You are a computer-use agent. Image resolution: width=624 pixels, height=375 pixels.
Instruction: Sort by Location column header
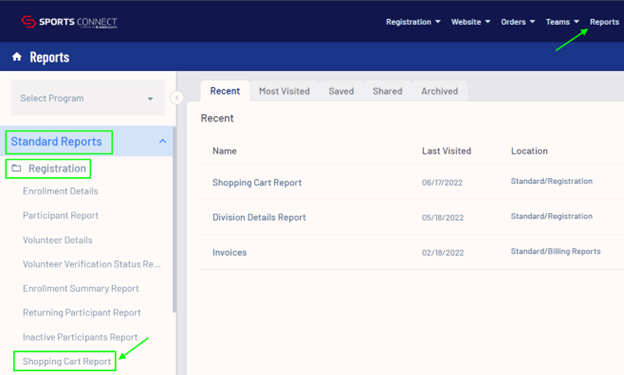[529, 151]
